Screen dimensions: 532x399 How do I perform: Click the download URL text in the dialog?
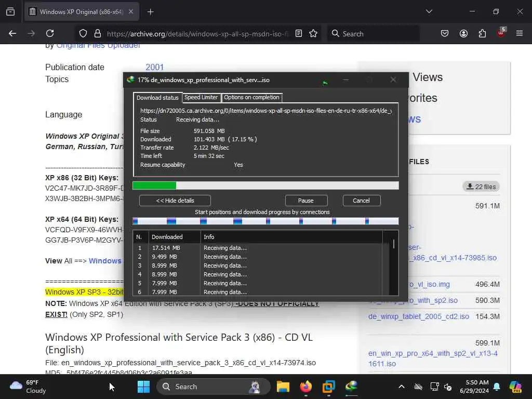(266, 111)
